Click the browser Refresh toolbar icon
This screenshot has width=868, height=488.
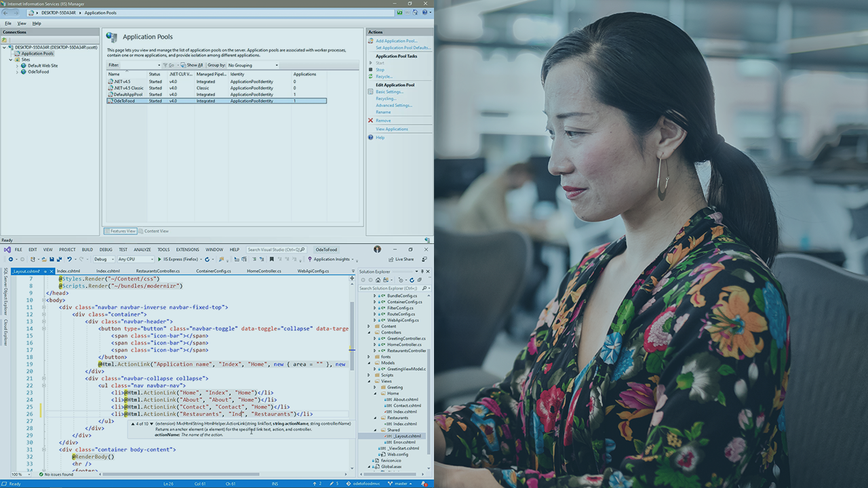208,259
